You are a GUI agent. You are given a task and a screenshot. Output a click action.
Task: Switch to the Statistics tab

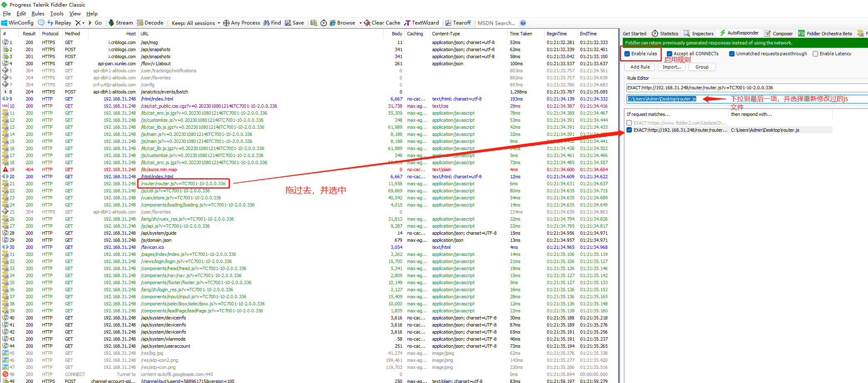pos(665,34)
